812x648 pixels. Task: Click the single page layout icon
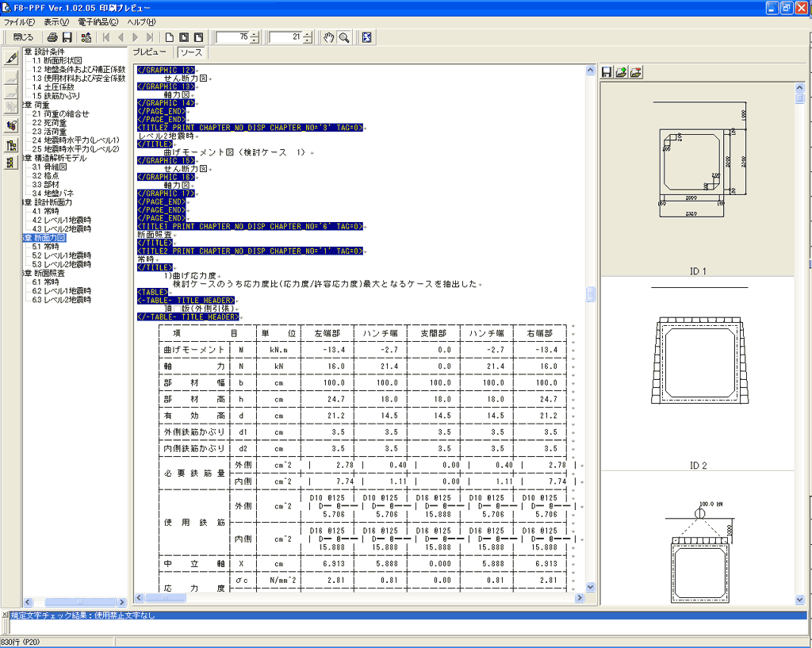click(169, 37)
